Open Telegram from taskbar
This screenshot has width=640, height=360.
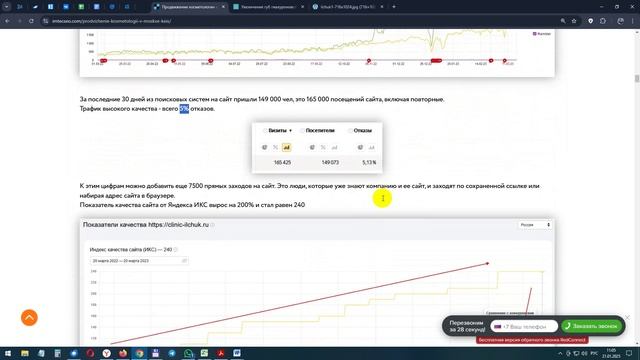pyautogui.click(x=172, y=353)
